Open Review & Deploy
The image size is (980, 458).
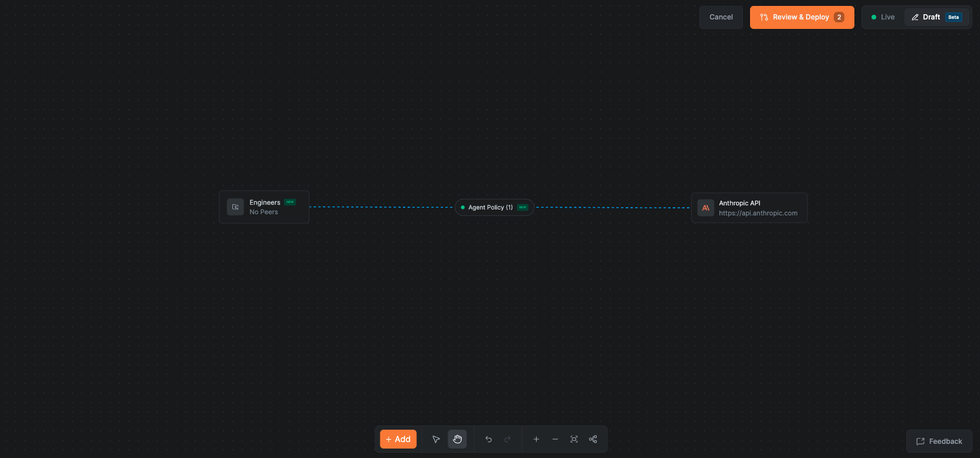tap(802, 17)
